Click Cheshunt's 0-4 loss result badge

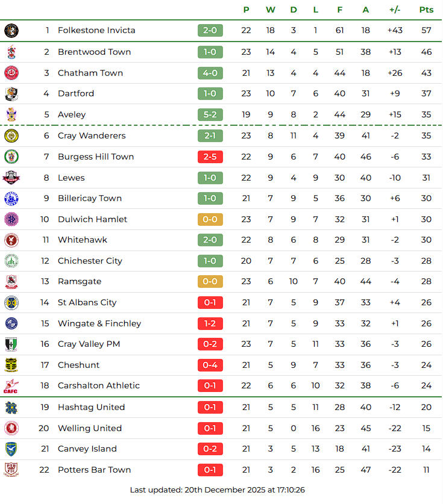[x=210, y=365]
